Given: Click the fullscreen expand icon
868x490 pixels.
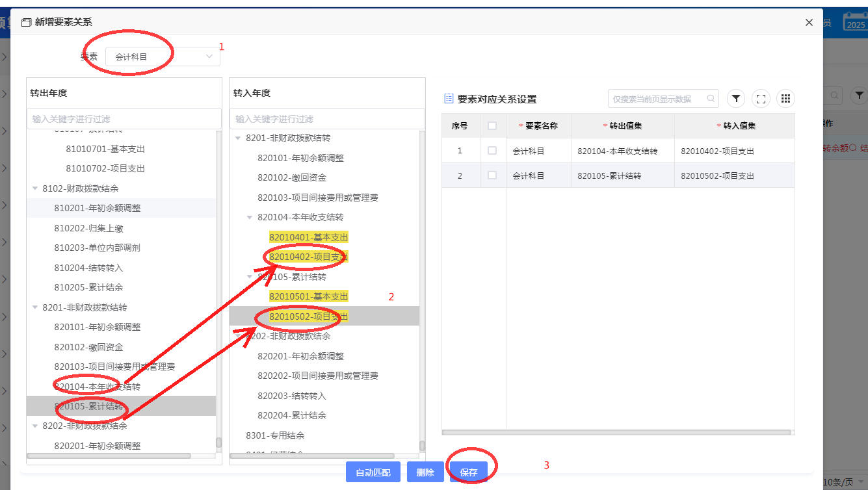Looking at the screenshot, I should pos(761,99).
